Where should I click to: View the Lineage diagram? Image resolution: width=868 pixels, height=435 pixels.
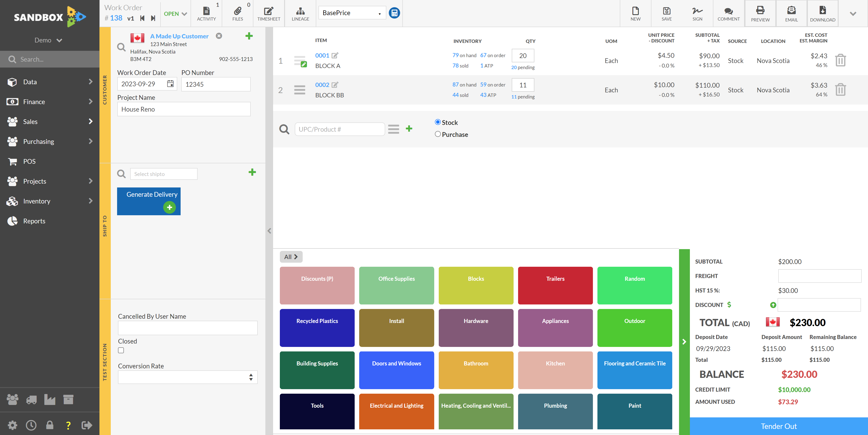300,14
